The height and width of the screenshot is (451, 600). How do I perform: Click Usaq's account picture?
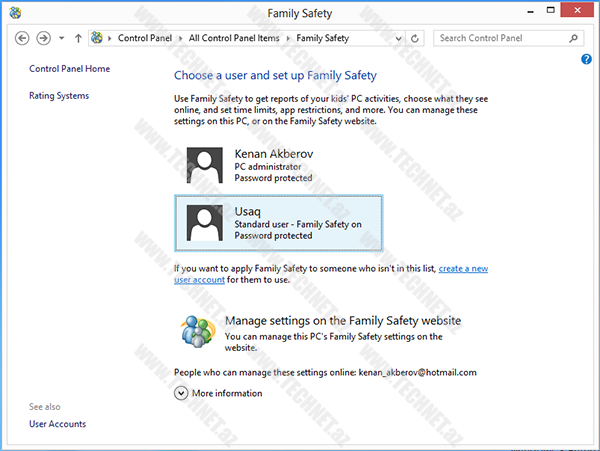204,223
